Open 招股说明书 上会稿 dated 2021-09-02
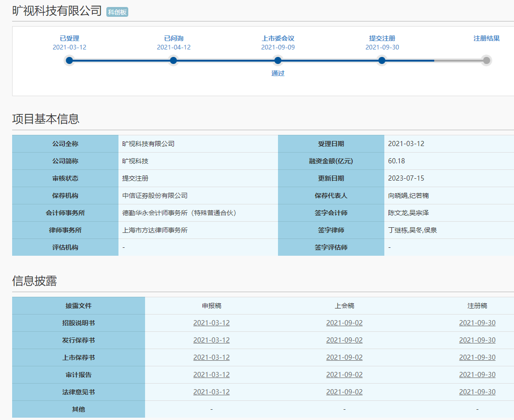 click(344, 323)
